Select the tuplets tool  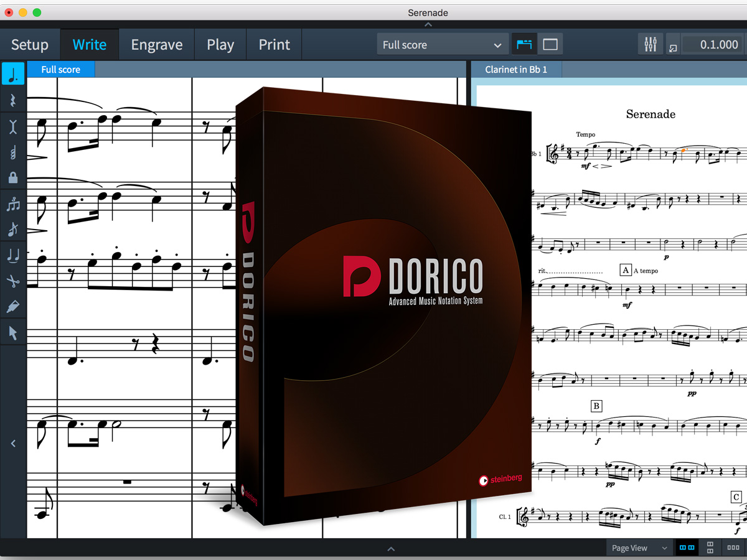13,205
